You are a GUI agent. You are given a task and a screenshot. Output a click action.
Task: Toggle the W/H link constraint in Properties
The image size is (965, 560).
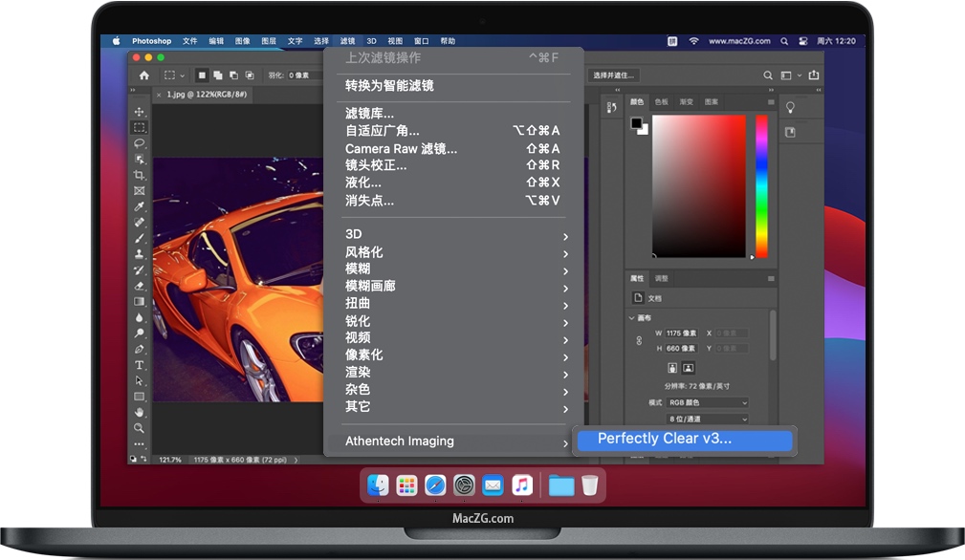coord(640,340)
